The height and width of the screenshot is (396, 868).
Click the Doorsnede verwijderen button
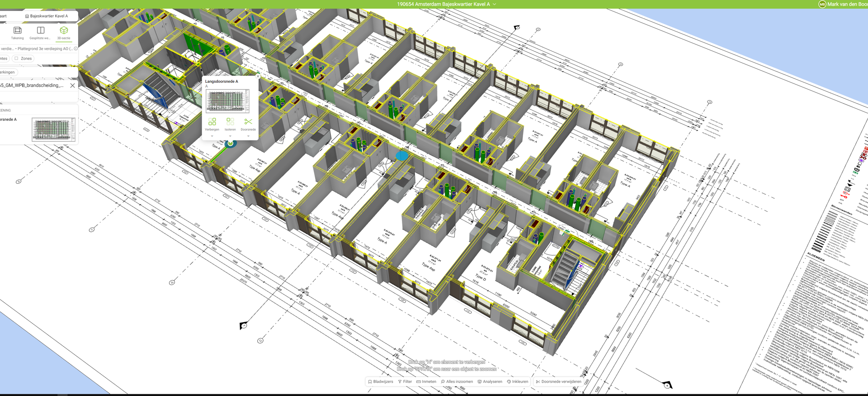pos(558,382)
